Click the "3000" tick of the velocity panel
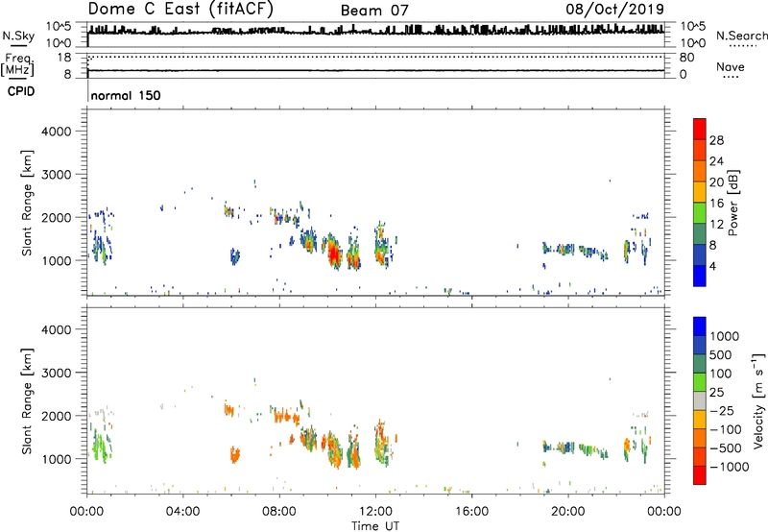The image size is (768, 532). [x=56, y=373]
